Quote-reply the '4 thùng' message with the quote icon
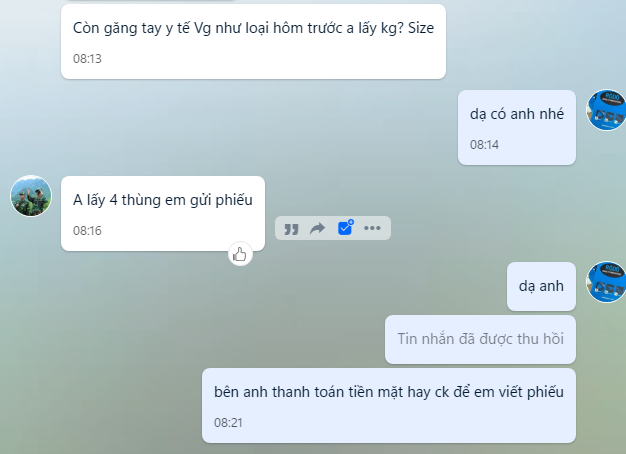The image size is (626, 454). [291, 229]
